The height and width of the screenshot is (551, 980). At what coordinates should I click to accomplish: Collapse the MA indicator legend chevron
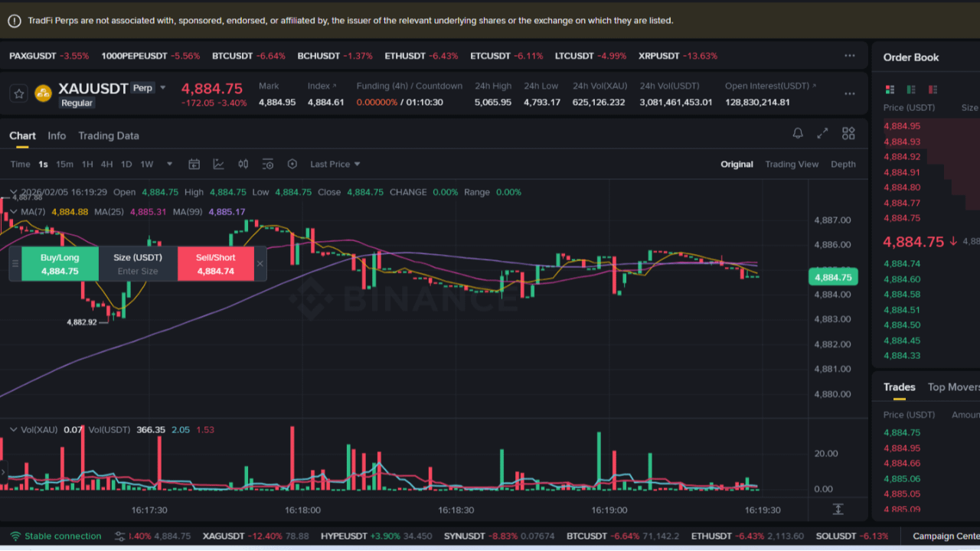(14, 211)
